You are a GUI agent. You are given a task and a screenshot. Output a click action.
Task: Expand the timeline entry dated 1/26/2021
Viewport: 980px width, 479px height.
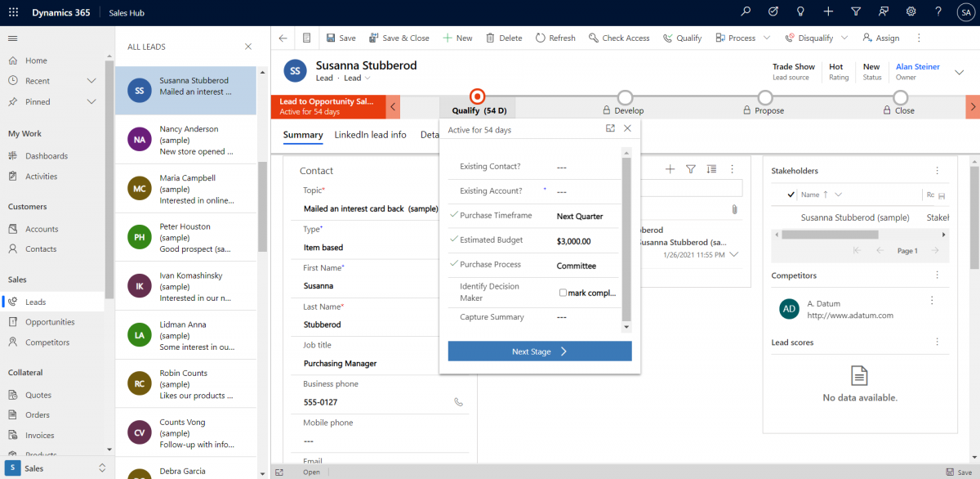[x=734, y=254]
